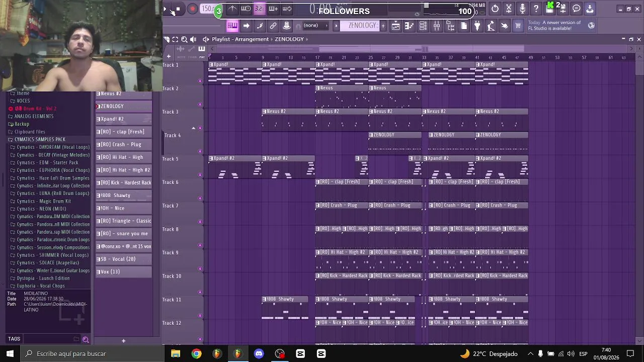Select the [RO] - clap [Fresh] pattern

point(124,132)
